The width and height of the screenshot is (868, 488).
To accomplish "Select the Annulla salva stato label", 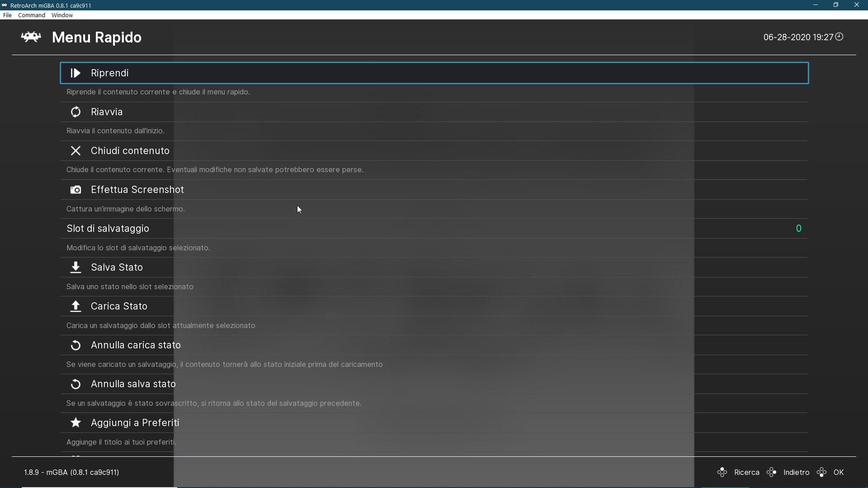I will [x=133, y=384].
